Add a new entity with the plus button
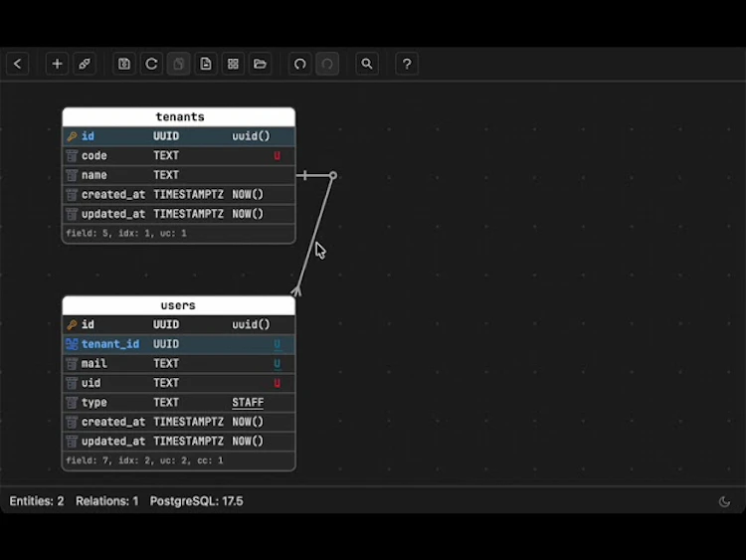The image size is (746, 560). tap(57, 64)
